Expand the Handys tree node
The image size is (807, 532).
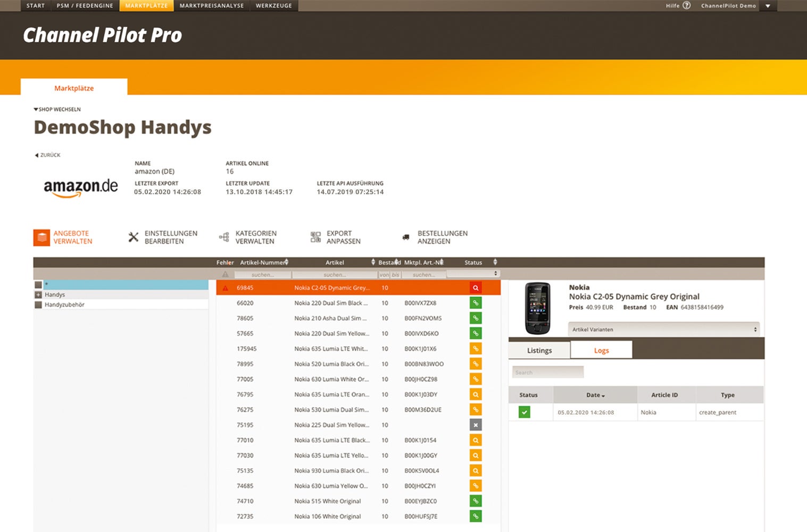38,295
